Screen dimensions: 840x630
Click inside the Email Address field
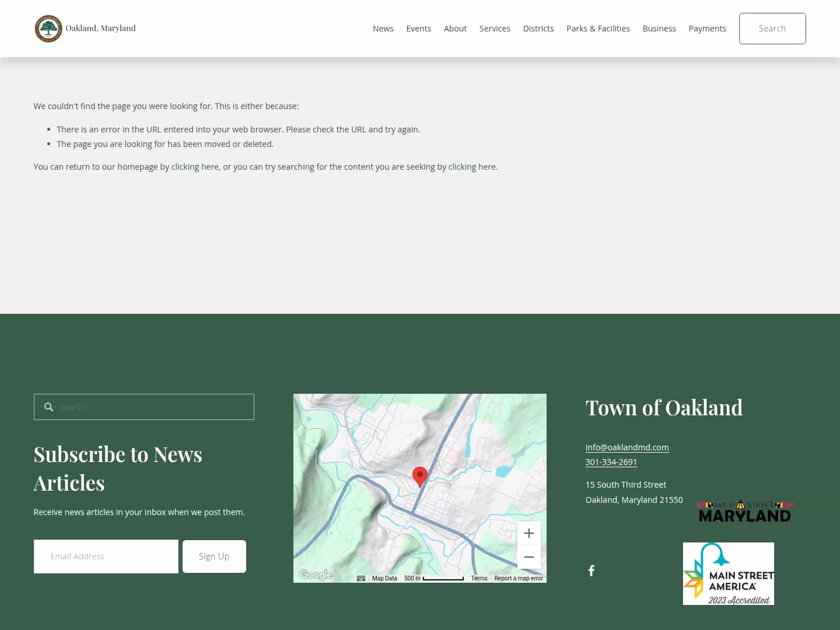point(106,556)
